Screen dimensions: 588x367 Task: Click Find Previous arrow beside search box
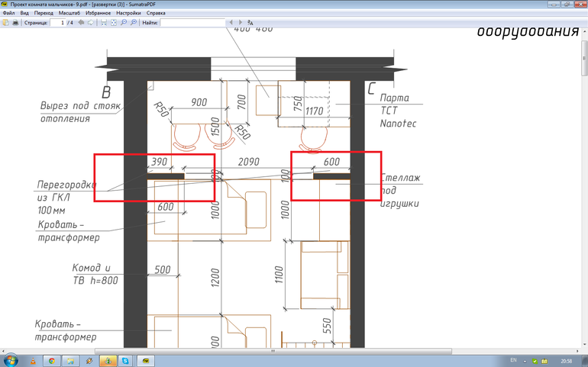point(231,23)
